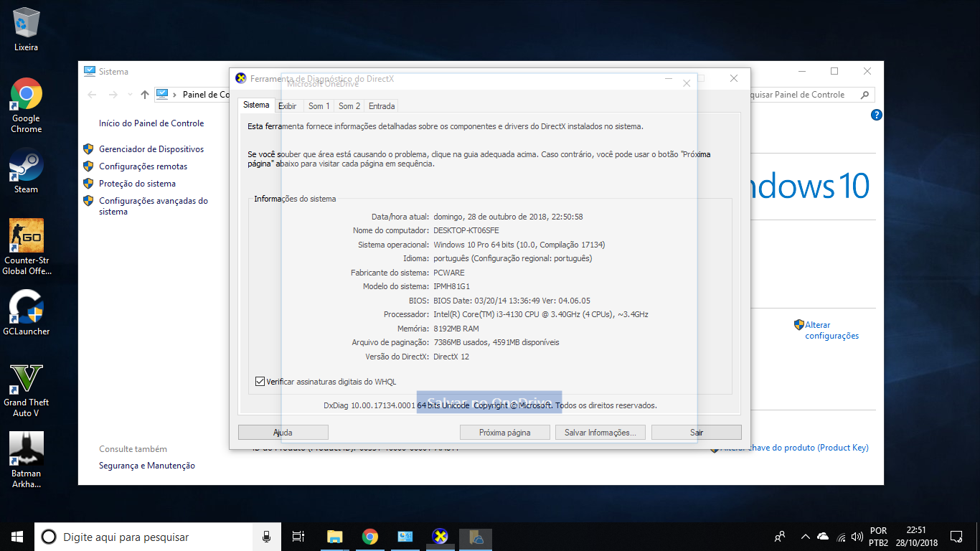980x551 pixels.
Task: Go back in the Sistema window
Action: point(92,95)
